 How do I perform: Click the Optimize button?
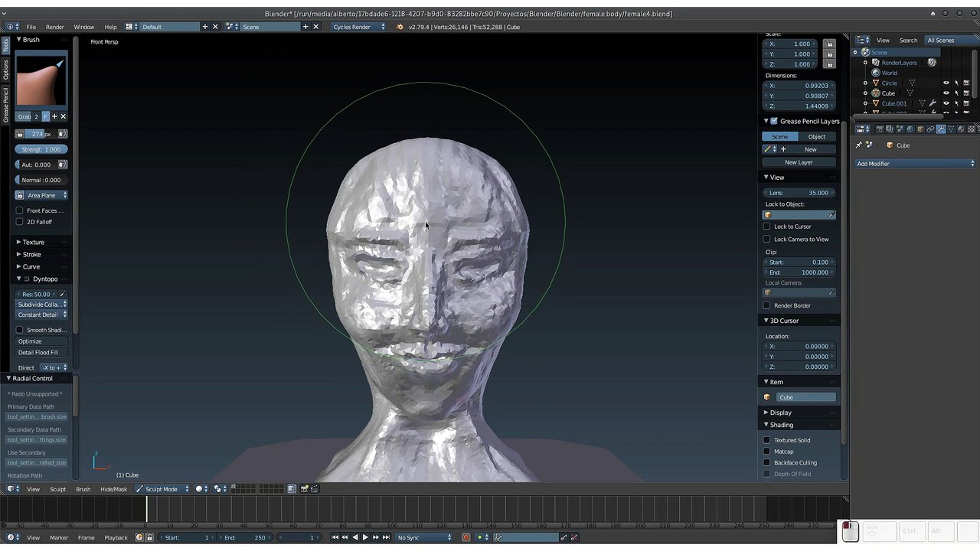tap(41, 341)
